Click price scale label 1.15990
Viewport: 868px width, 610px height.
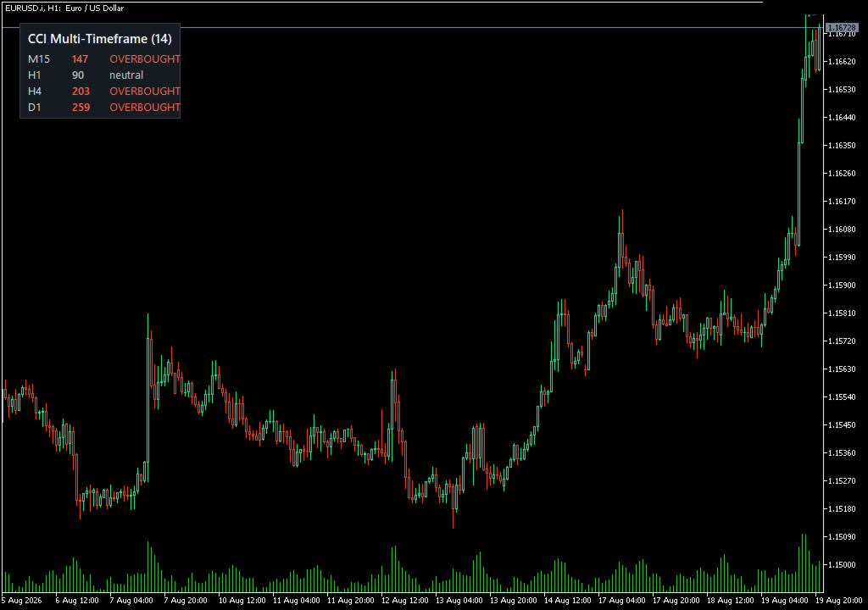[x=842, y=257]
